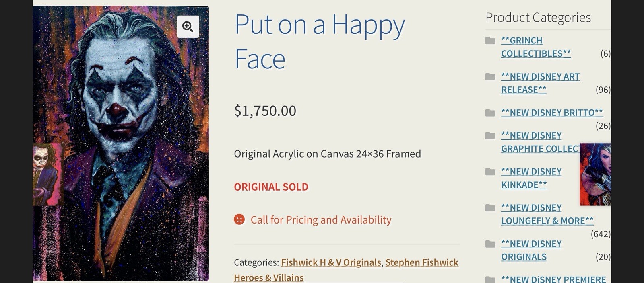This screenshot has height=283, width=644.
Task: View next product Wonder Woman thumbnail
Action: pyautogui.click(x=595, y=174)
